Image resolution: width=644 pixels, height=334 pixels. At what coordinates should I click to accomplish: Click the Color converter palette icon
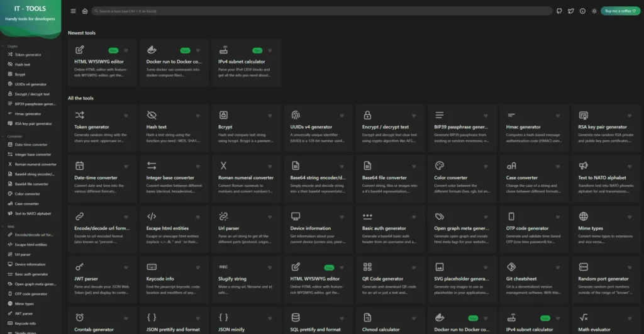(440, 165)
